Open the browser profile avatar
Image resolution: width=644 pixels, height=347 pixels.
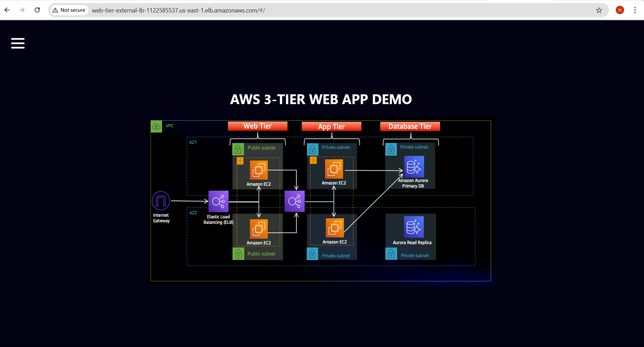(x=620, y=10)
